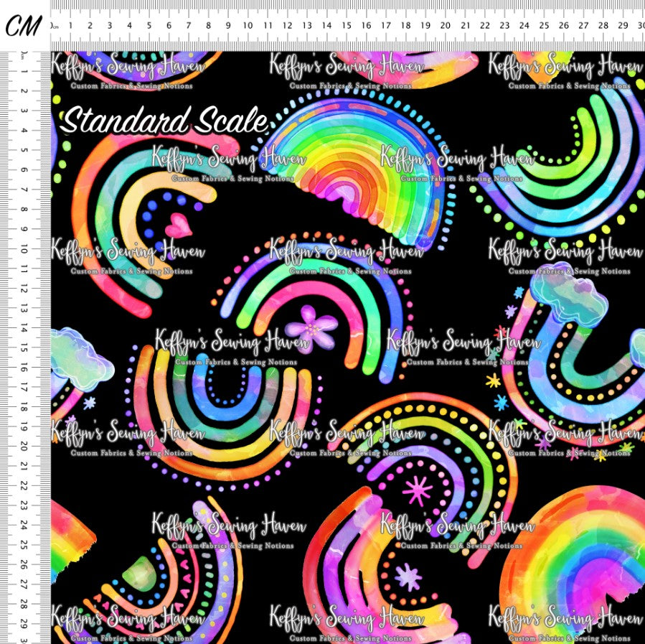Screen dimensions: 645x644
Task: Click the CM unit label in the corner
Action: [24, 25]
